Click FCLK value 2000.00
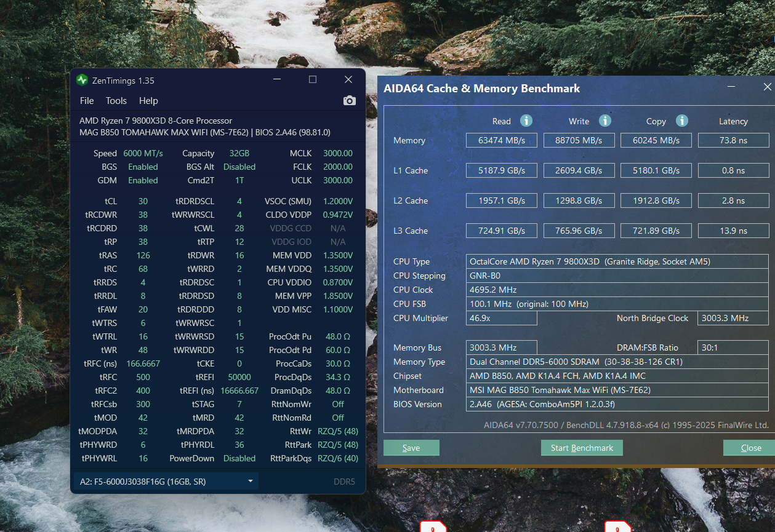Screen dimensions: 775x532 (338, 167)
